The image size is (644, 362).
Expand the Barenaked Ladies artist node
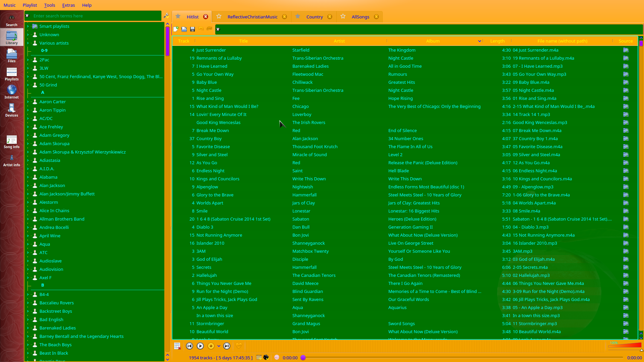[x=28, y=328]
